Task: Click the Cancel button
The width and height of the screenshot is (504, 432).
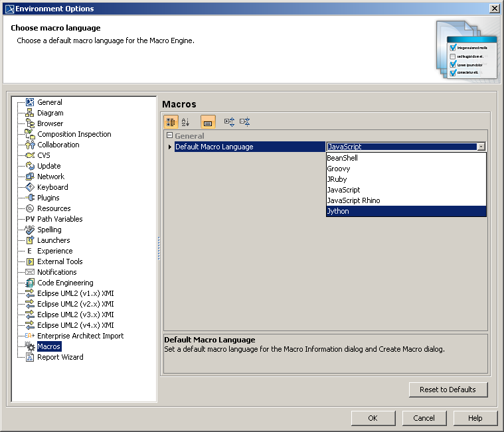Action: coord(424,418)
